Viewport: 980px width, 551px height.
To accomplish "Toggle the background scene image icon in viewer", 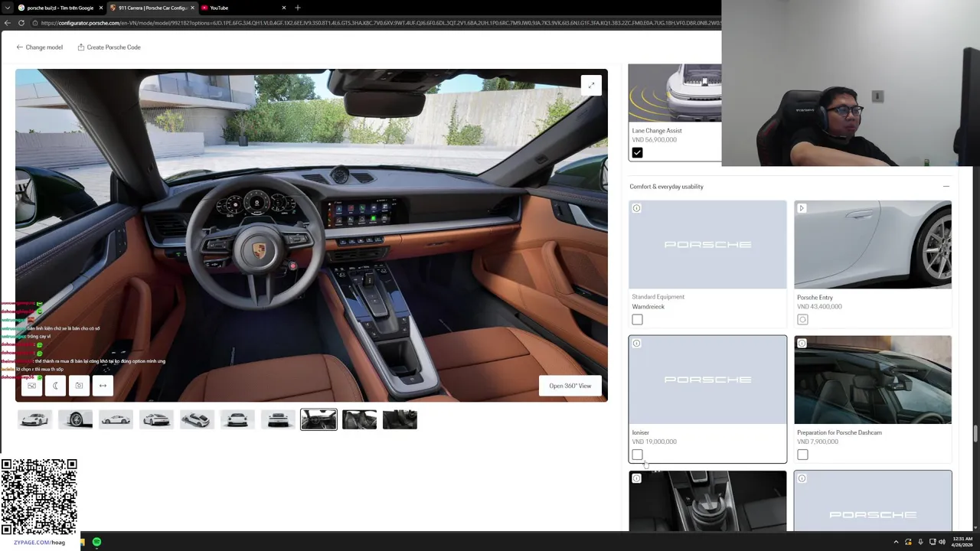I will (31, 386).
